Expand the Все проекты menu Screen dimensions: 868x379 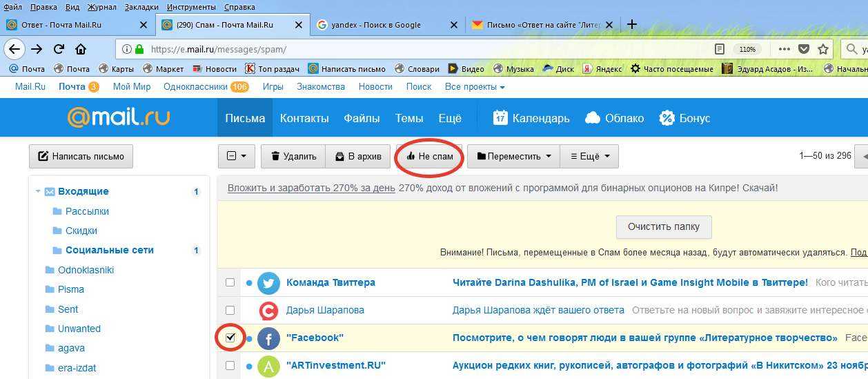coord(475,86)
